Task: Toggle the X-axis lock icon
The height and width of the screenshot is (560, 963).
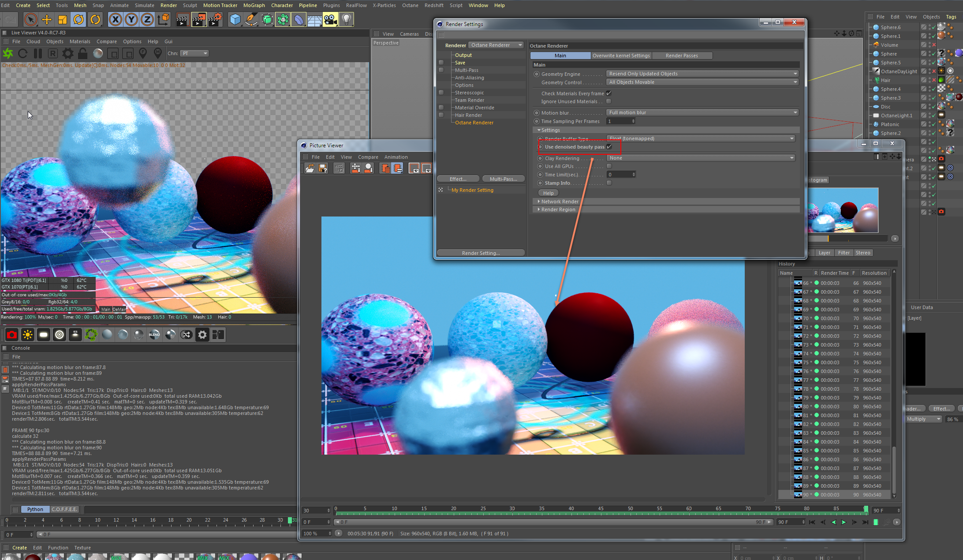Action: pos(115,19)
